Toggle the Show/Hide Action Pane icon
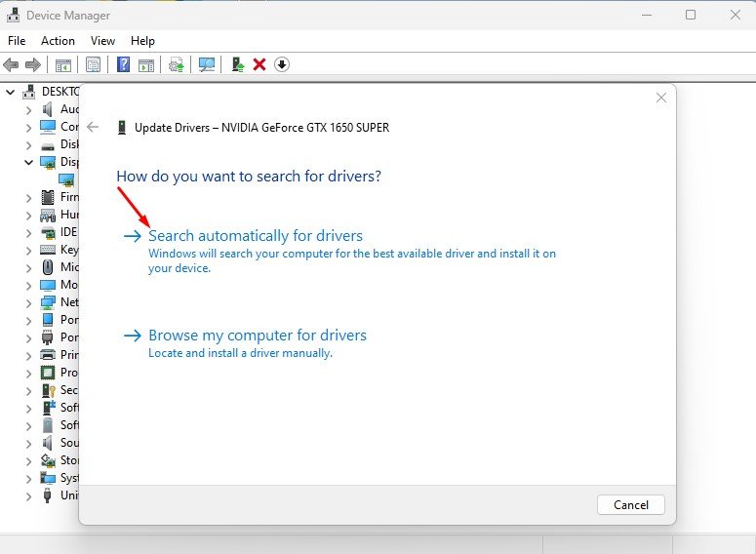The width and height of the screenshot is (756, 554). click(146, 64)
